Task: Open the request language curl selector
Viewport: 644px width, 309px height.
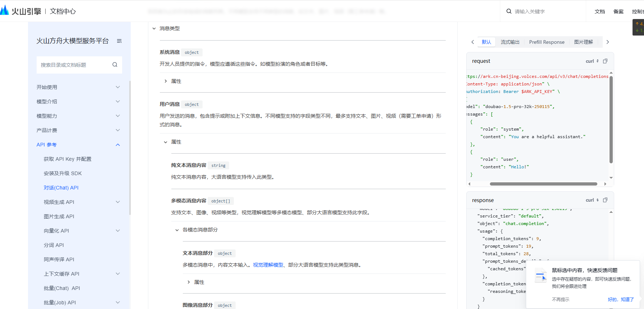Action: point(592,61)
